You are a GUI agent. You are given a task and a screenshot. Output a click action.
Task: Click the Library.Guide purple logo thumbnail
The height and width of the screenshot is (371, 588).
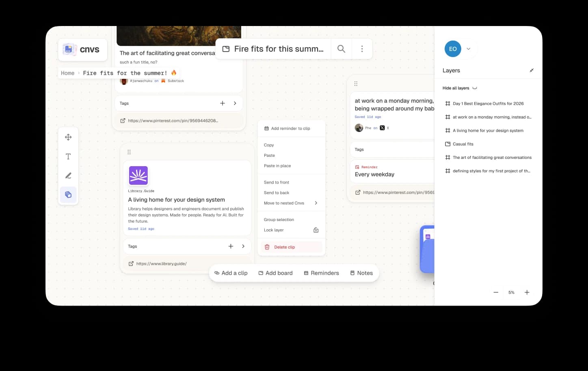(x=138, y=176)
